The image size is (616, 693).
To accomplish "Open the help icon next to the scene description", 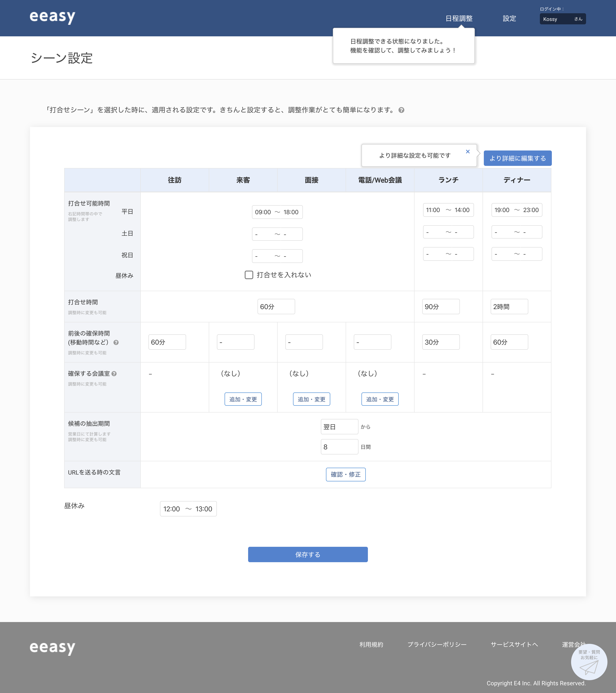I will [x=402, y=109].
